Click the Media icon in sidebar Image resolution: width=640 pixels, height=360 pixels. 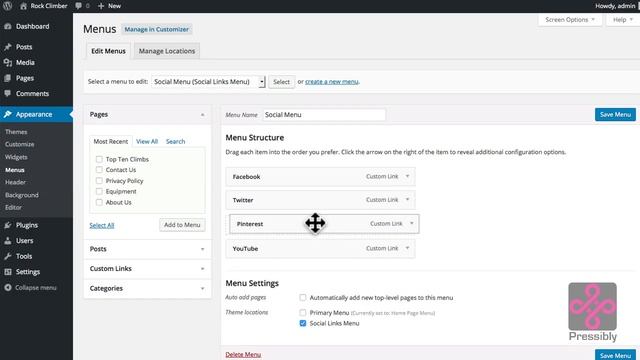[8, 62]
